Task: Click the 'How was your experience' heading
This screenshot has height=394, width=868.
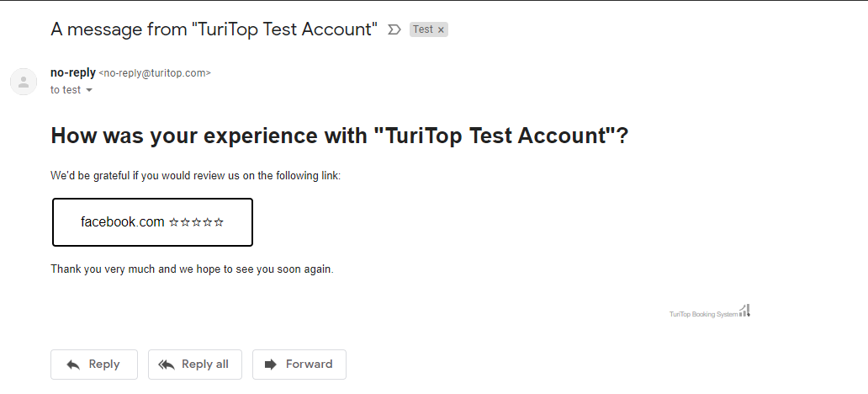Action: click(339, 136)
